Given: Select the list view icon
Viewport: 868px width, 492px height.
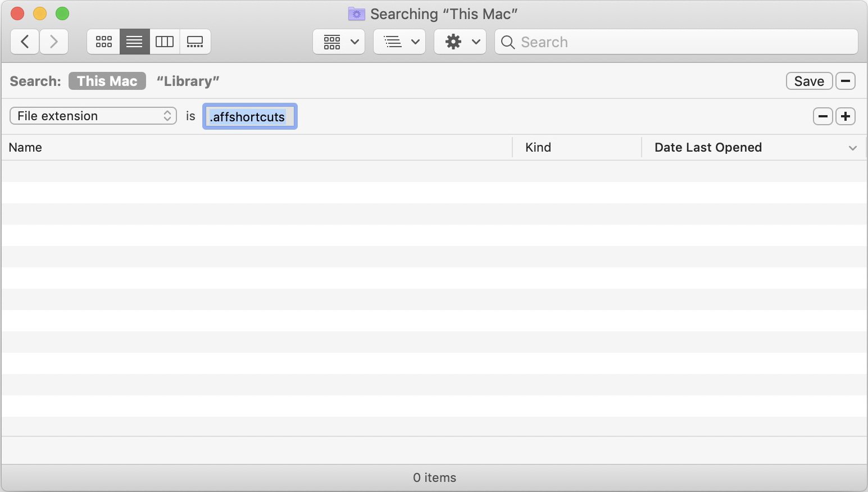Looking at the screenshot, I should pos(134,42).
